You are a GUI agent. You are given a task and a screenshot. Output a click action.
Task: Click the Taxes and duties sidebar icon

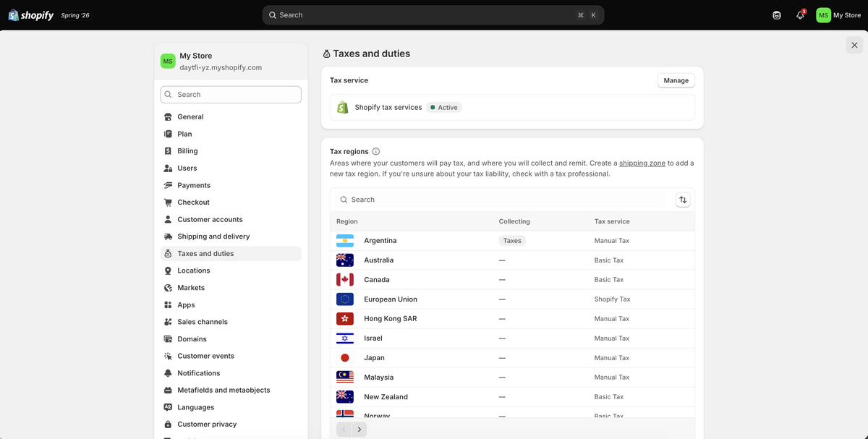point(168,254)
